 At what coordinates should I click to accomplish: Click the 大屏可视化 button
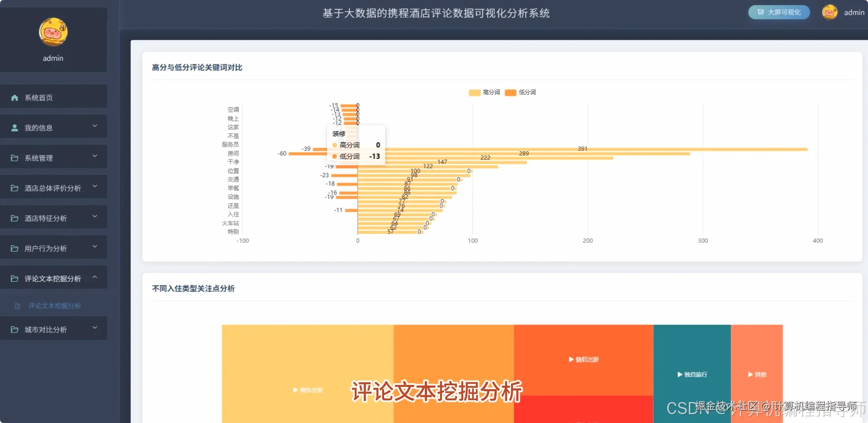tap(778, 12)
